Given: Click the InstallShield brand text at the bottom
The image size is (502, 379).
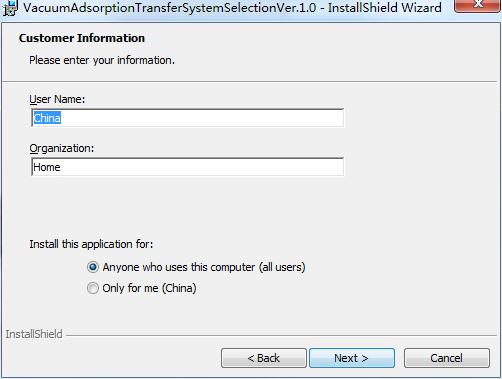Looking at the screenshot, I should pos(34,334).
